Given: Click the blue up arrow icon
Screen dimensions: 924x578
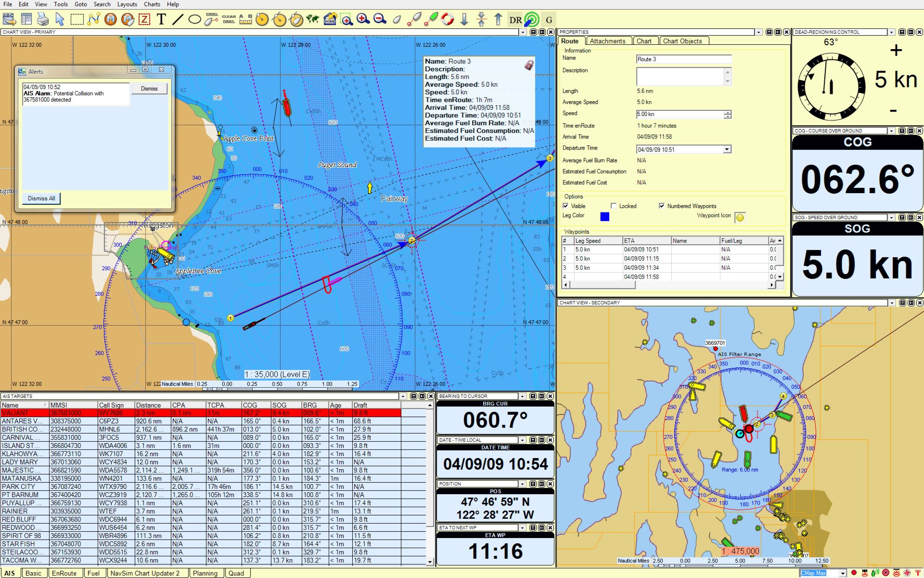Looking at the screenshot, I should coord(498,19).
